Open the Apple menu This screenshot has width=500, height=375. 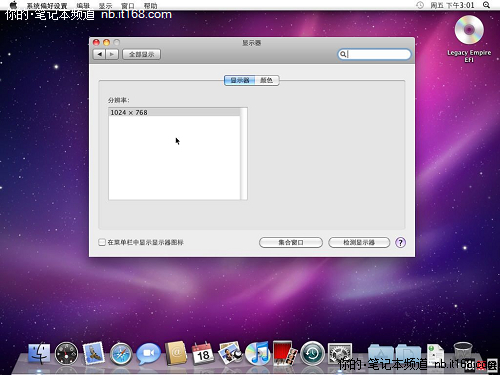(x=13, y=5)
